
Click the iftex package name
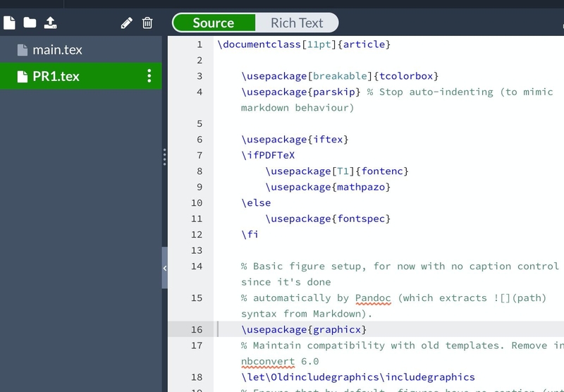click(x=328, y=140)
